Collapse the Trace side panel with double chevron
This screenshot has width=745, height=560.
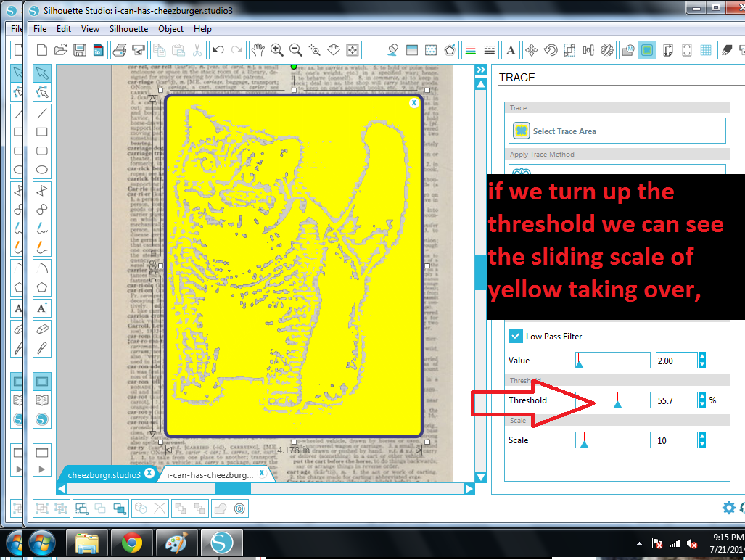(x=481, y=70)
